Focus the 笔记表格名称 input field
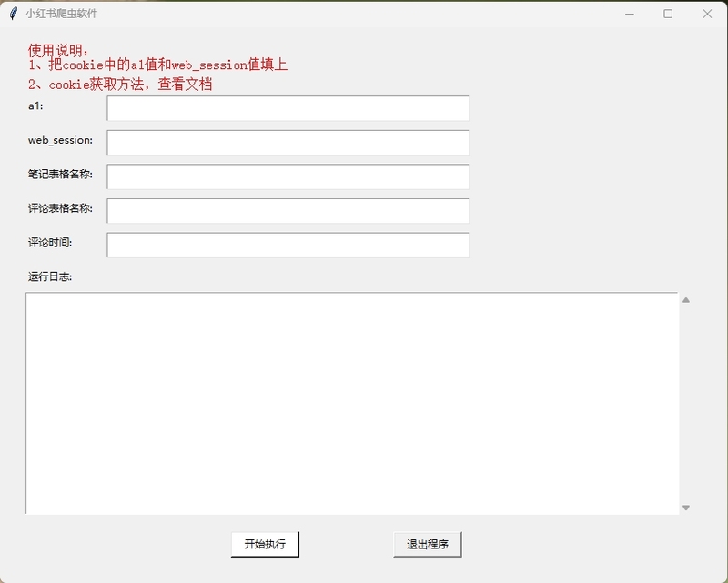Viewport: 728px width, 583px height. [x=288, y=176]
